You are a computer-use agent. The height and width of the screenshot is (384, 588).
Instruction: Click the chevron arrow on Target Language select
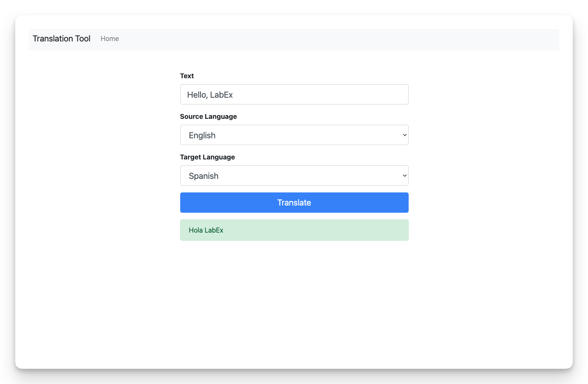point(404,176)
